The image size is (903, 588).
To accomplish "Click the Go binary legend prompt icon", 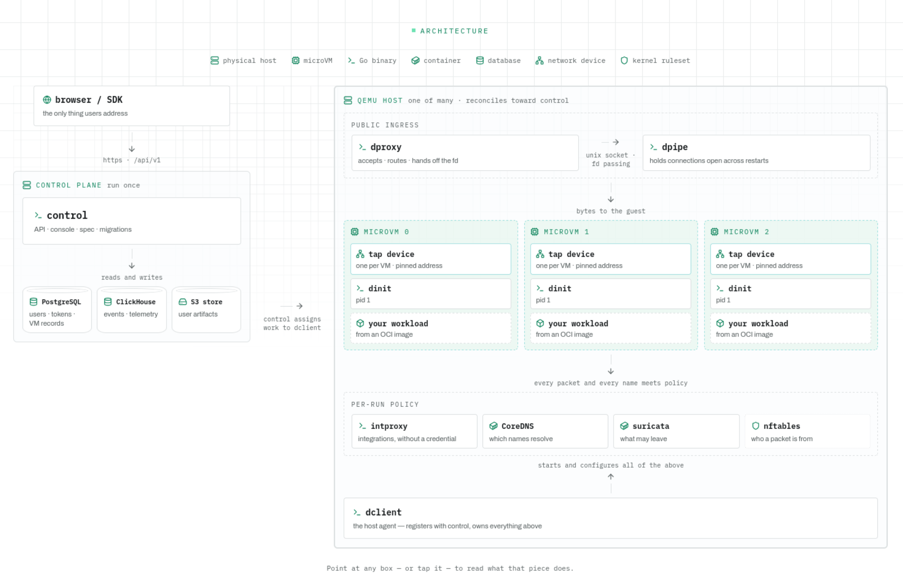I will (351, 60).
